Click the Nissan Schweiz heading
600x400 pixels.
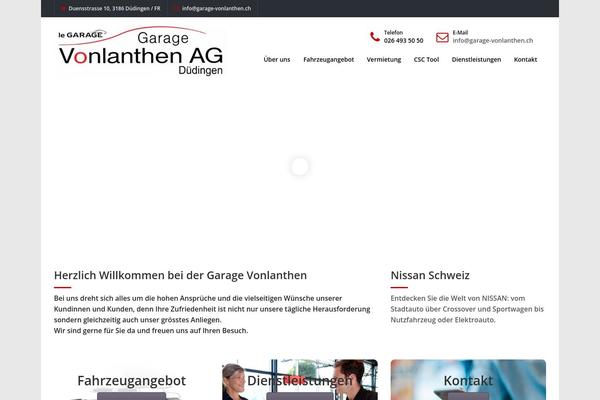[x=430, y=275]
